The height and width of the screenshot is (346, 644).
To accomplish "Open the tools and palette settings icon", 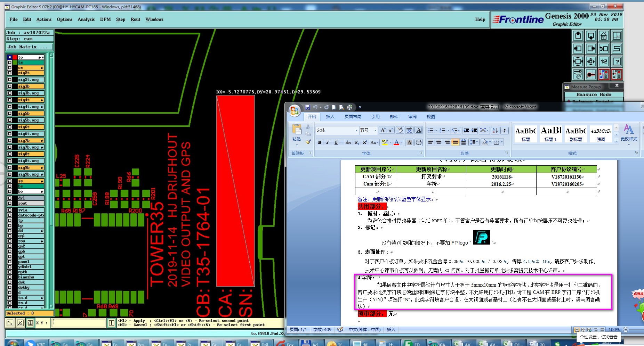I will [x=578, y=74].
